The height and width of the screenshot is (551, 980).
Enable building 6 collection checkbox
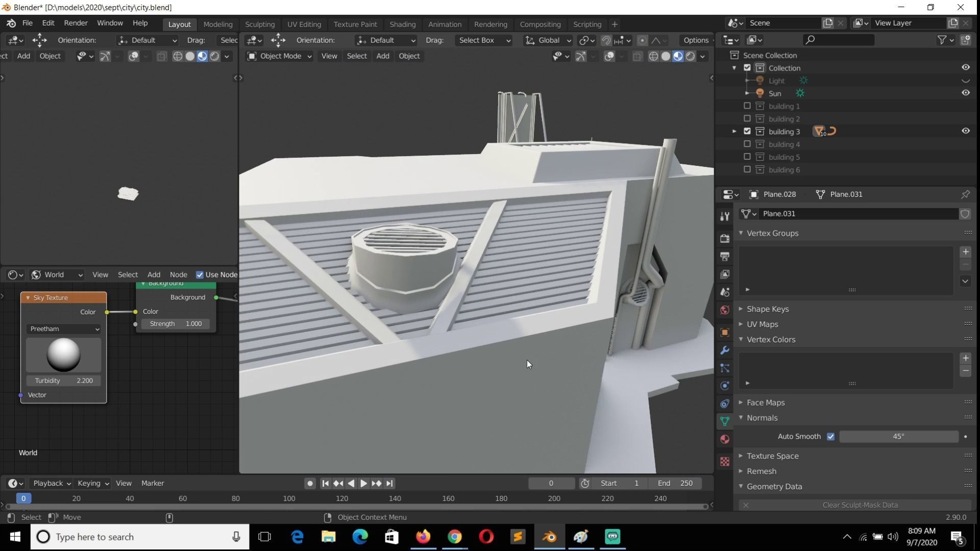[x=747, y=169]
